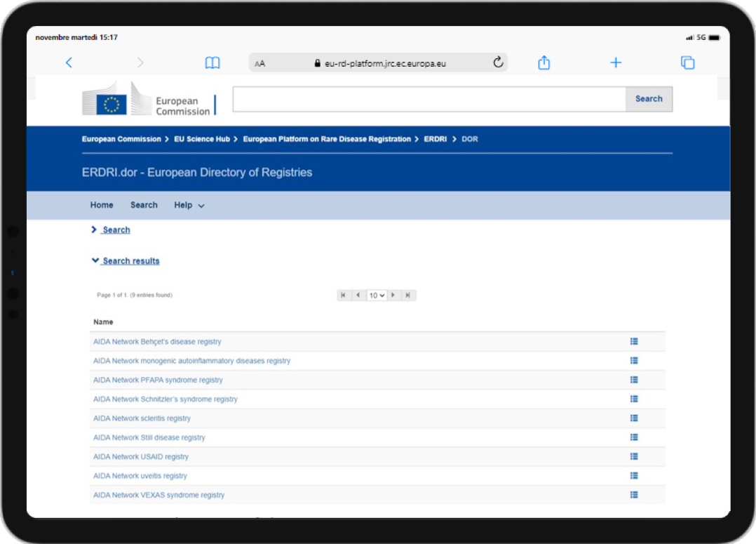Click European Platform on Rare Disease Registration breadcrumb
The width and height of the screenshot is (756, 544).
click(327, 139)
